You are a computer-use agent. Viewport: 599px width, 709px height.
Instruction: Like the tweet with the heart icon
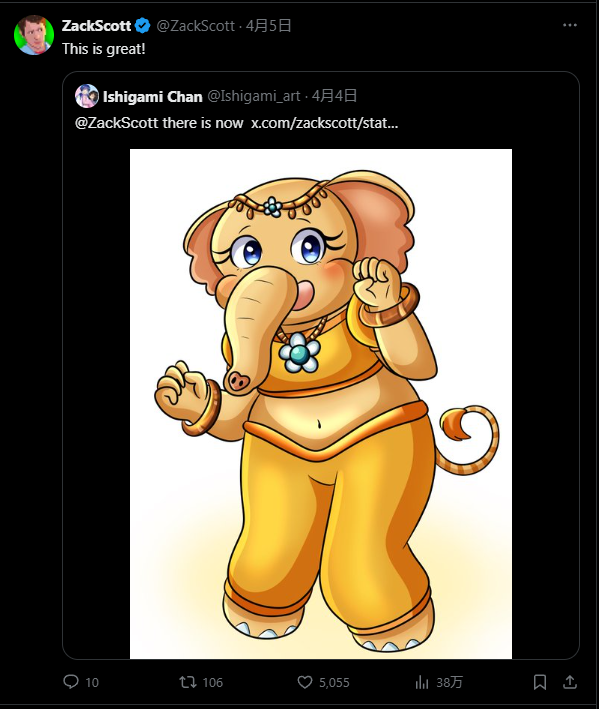coord(305,681)
